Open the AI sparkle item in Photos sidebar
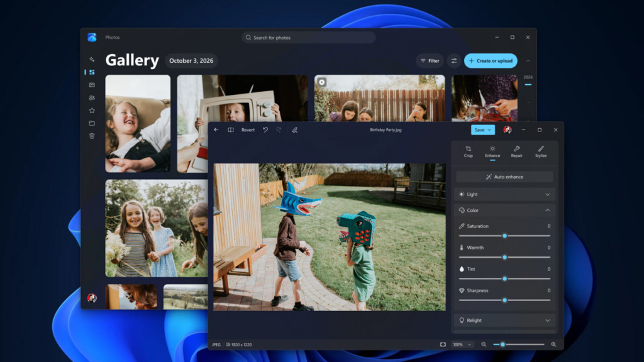Image resolution: width=644 pixels, height=362 pixels. click(92, 59)
